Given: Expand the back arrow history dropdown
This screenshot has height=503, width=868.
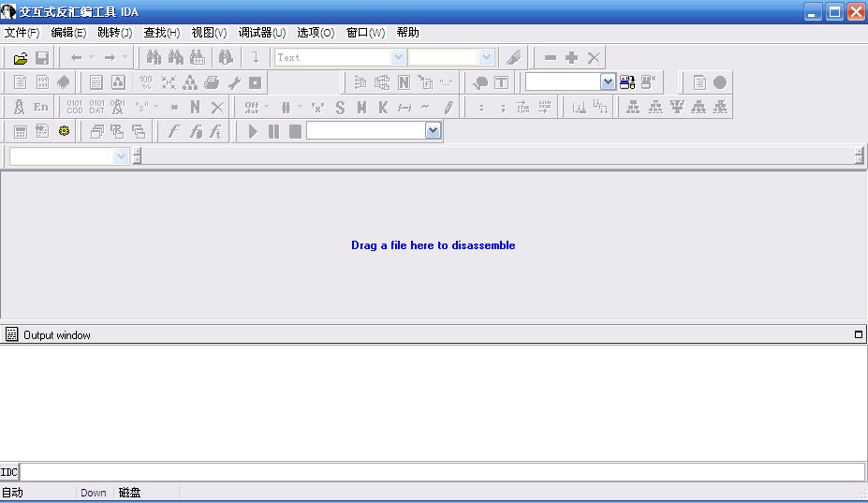Looking at the screenshot, I should click(x=92, y=57).
